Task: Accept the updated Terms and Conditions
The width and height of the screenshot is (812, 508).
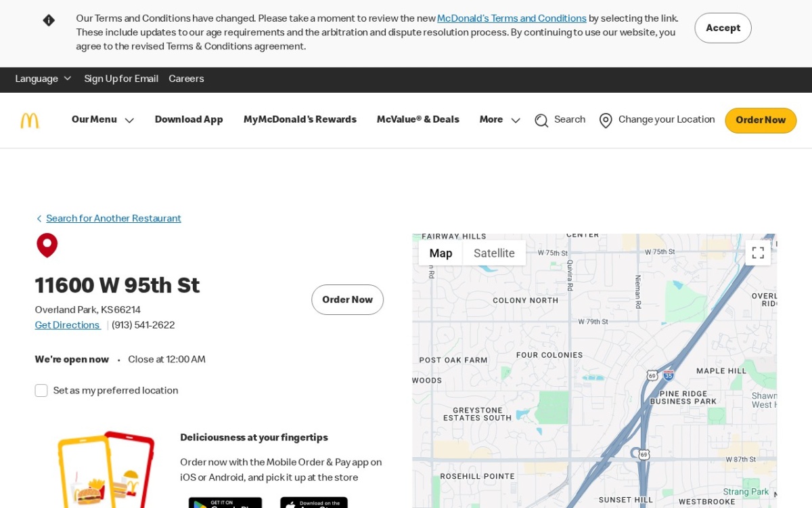Action: 723,28
